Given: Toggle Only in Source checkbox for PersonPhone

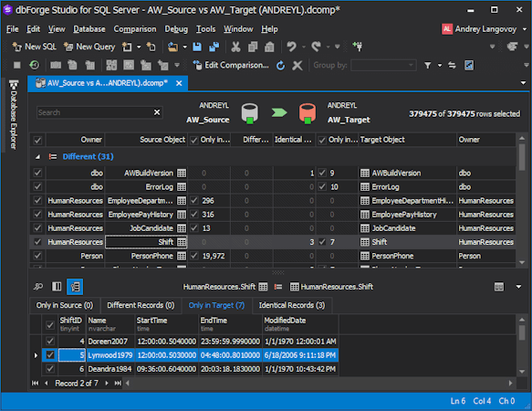Looking at the screenshot, I should coord(194,256).
